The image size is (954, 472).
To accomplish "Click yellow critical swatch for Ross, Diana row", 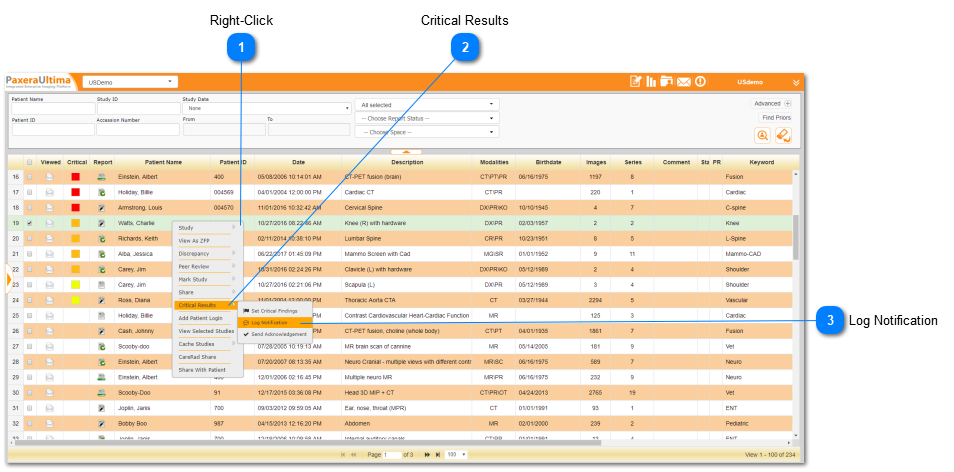I will click(75, 300).
